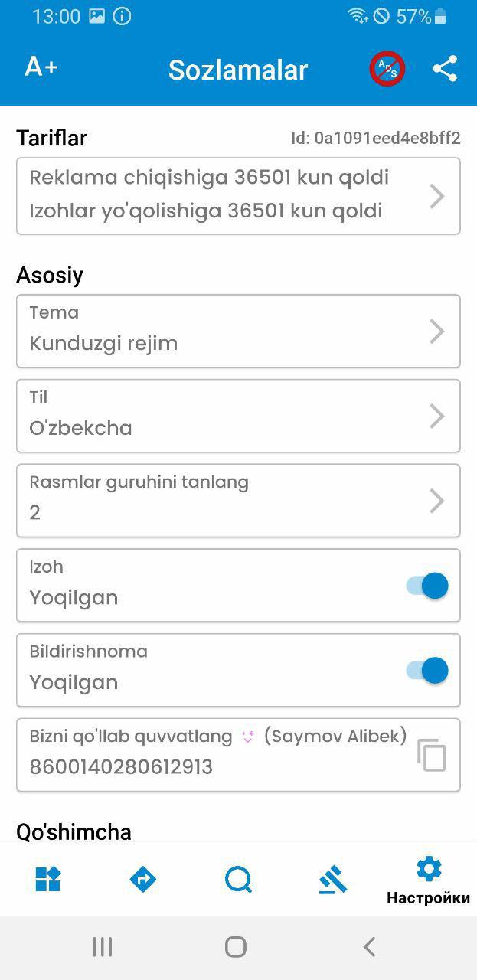The width and height of the screenshot is (477, 980).
Task: Open the dashboard grid icon in bottom bar
Action: tap(47, 878)
